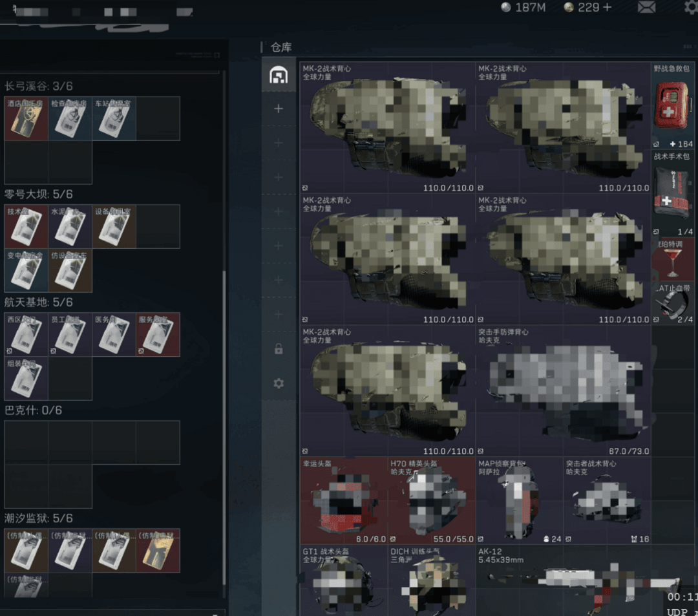Viewport: 698px width, 616px height.
Task: Click the plus next to 229 currency
Action: click(x=606, y=8)
